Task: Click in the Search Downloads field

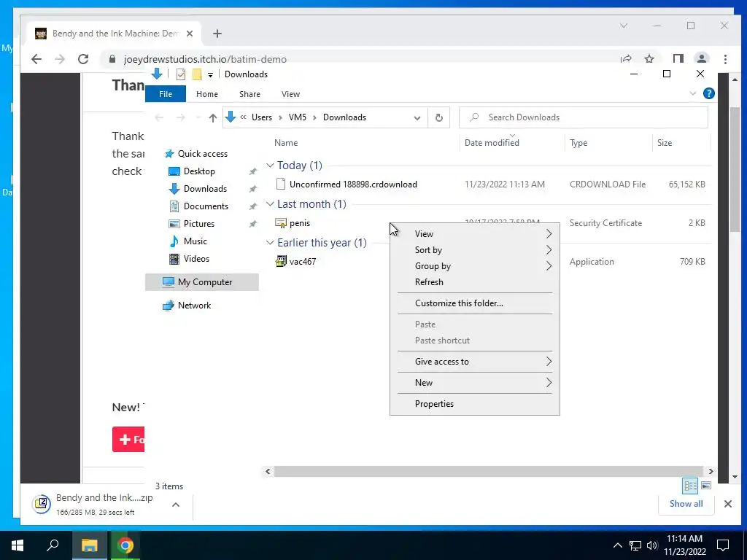Action: coord(583,117)
